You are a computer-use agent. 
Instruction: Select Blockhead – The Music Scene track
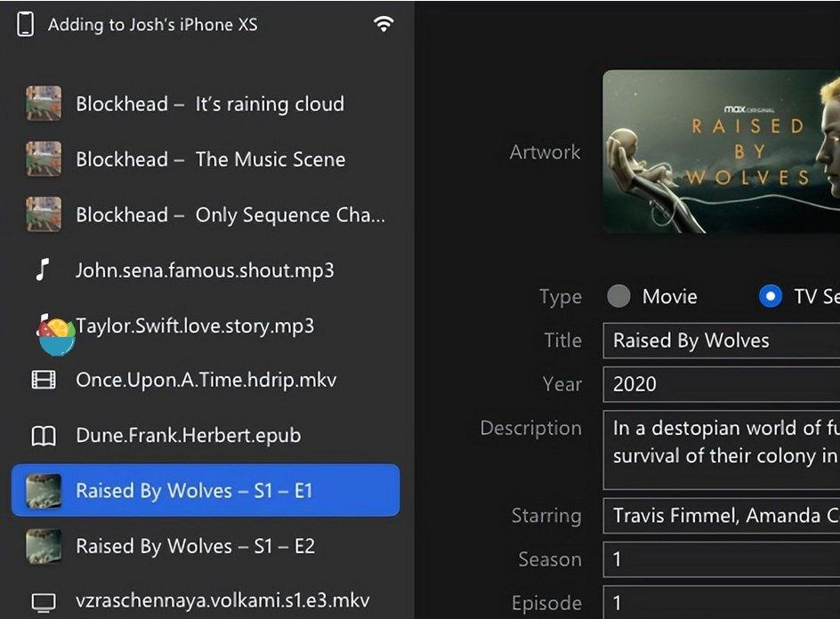pyautogui.click(x=210, y=160)
